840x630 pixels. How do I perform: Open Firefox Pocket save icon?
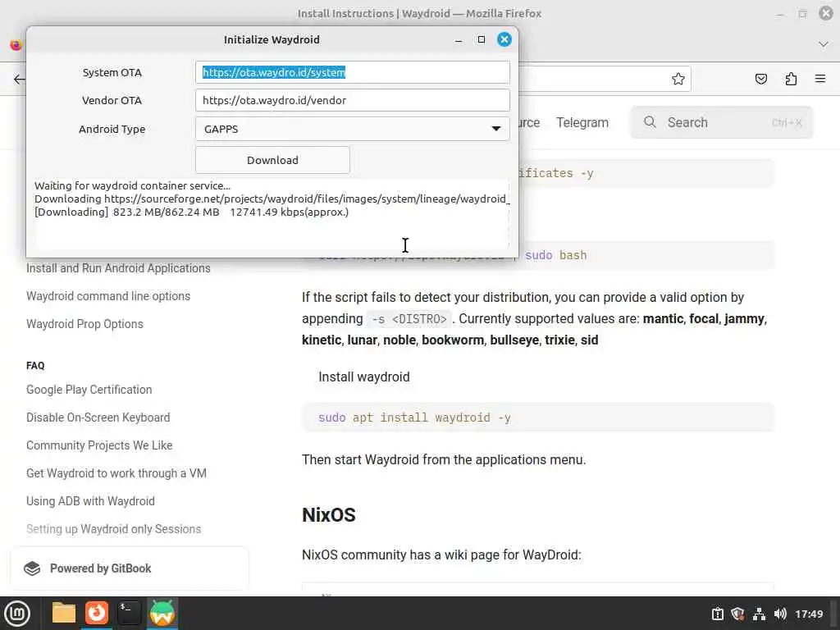pos(760,79)
